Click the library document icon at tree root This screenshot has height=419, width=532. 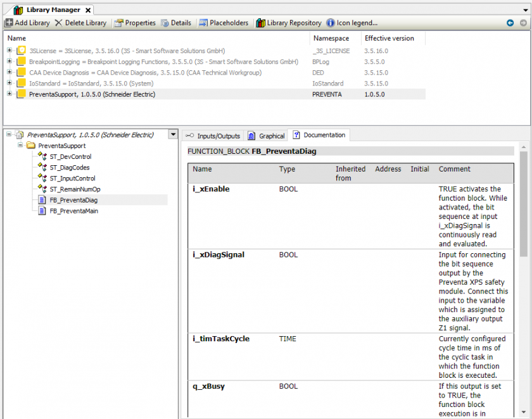[20, 135]
